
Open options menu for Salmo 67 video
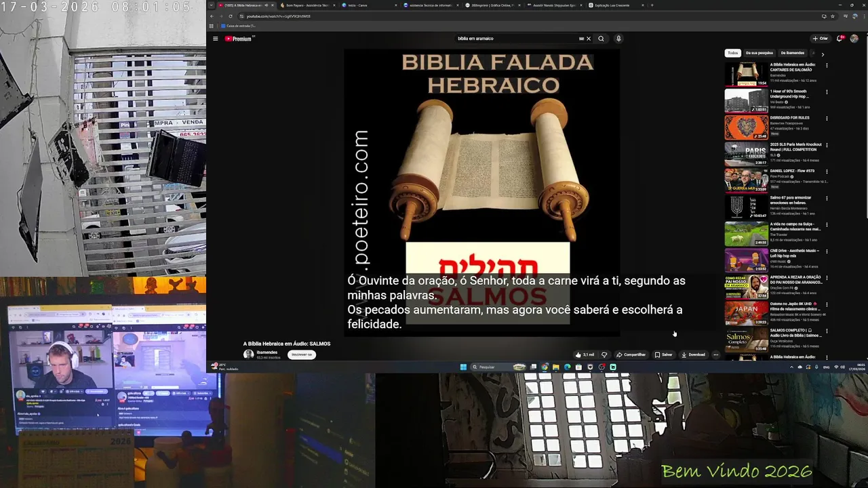[827, 198]
